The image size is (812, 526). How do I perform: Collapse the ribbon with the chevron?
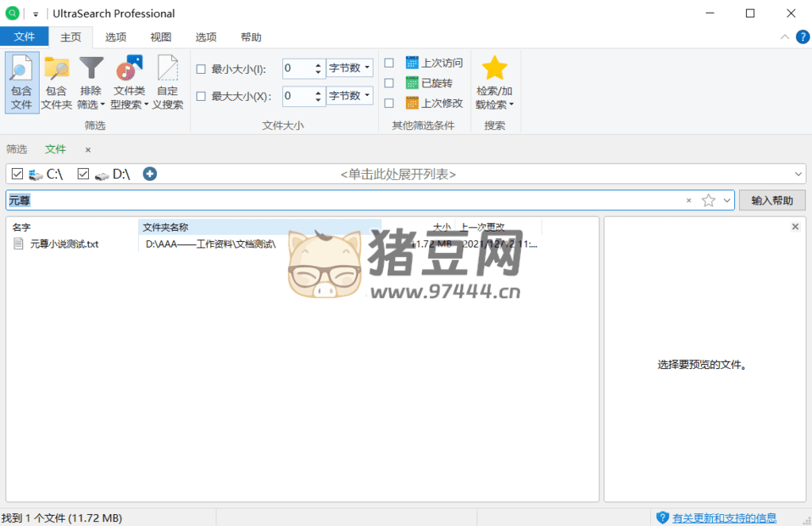pos(785,36)
